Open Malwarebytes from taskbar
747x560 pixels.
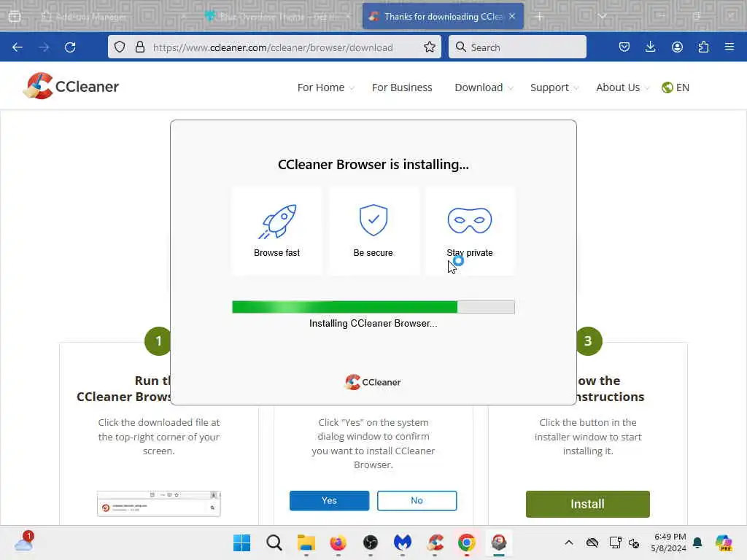(403, 542)
